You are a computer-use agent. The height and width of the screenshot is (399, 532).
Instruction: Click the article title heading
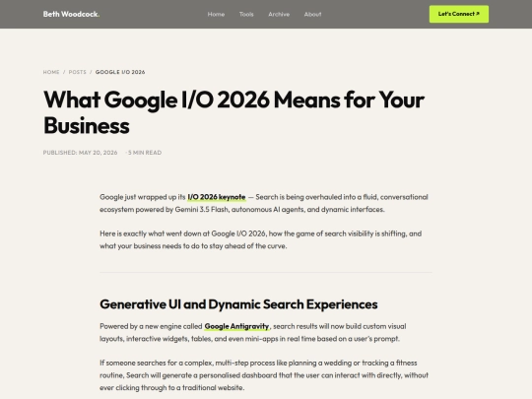point(233,112)
